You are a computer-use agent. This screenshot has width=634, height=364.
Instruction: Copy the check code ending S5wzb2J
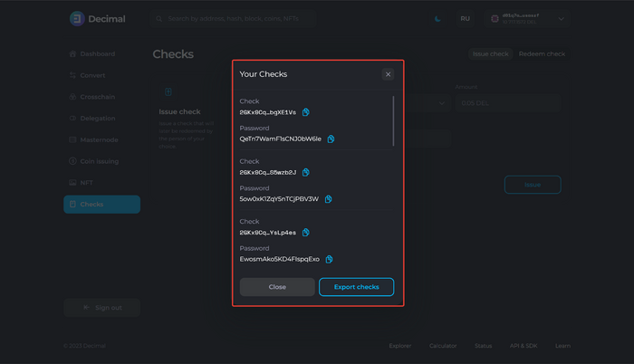tap(306, 172)
